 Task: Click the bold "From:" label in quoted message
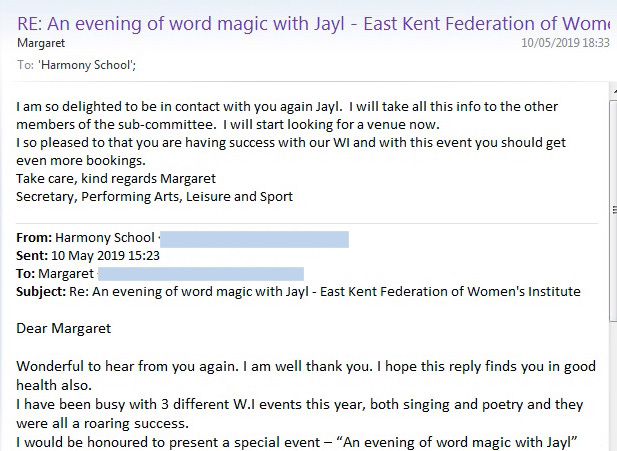[x=34, y=238]
